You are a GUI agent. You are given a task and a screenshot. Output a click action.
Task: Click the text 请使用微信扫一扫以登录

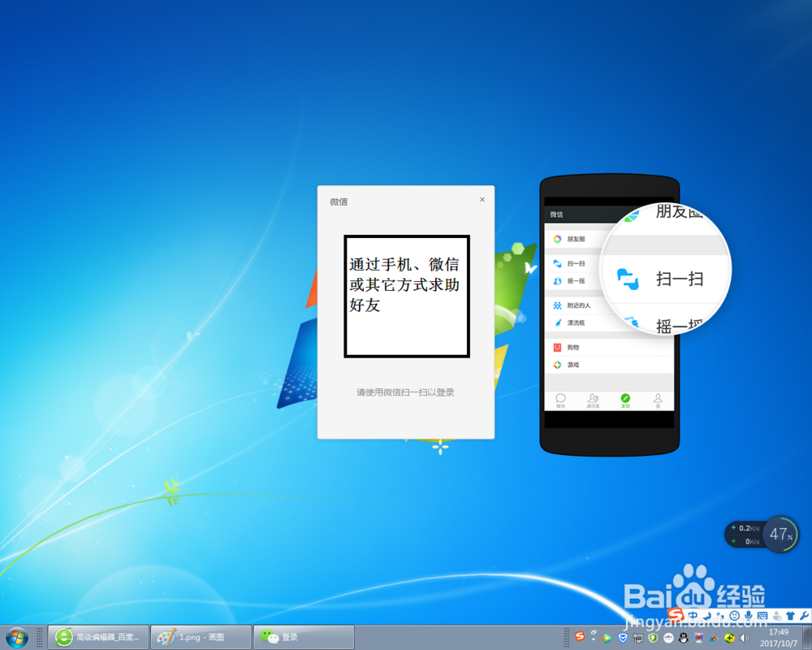[405, 392]
